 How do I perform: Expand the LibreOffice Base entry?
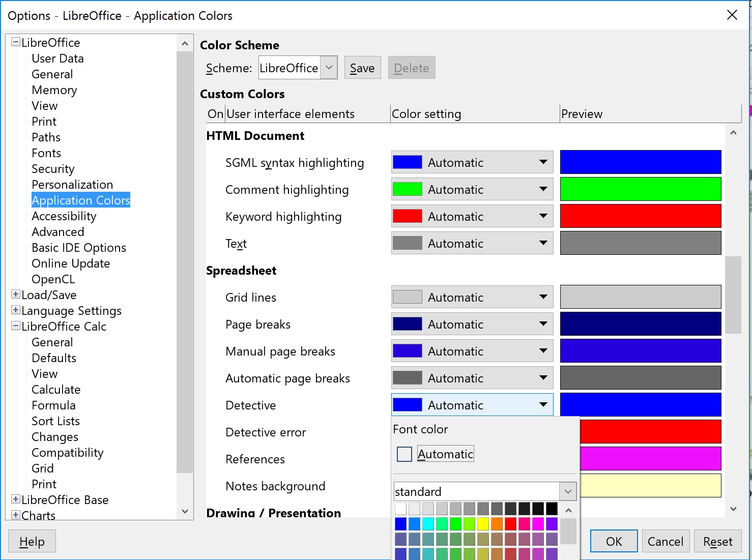pyautogui.click(x=16, y=500)
